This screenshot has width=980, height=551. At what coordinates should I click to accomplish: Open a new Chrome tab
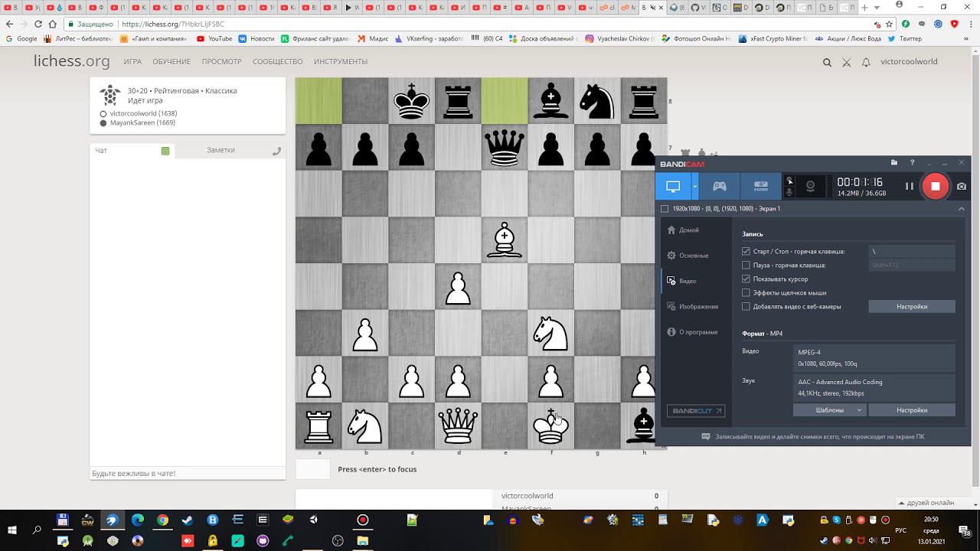point(865,7)
